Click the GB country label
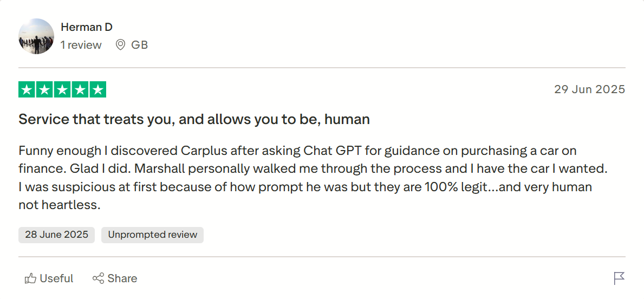The image size is (644, 299). click(x=140, y=45)
